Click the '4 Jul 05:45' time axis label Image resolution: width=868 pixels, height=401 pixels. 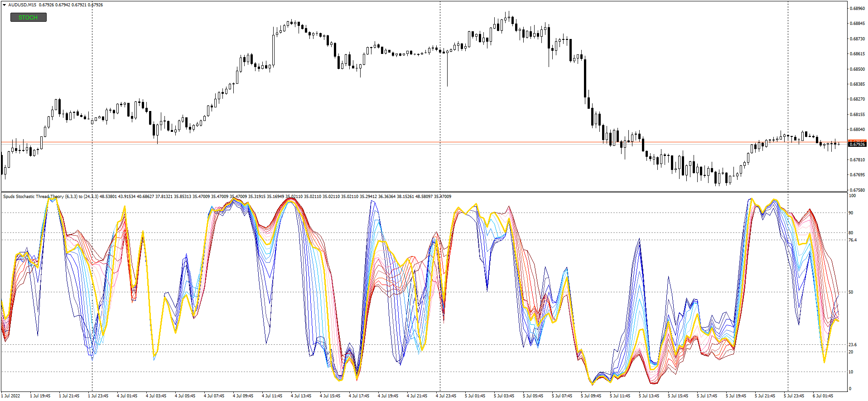[185, 396]
